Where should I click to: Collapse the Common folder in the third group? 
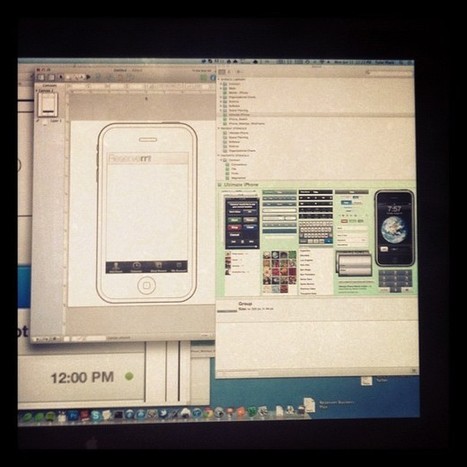pyautogui.click(x=221, y=160)
